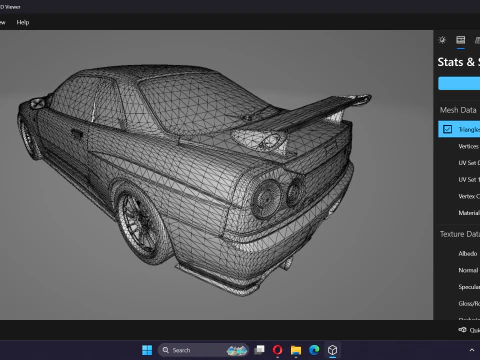
Task: Open the Windows Start menu
Action: point(147,350)
